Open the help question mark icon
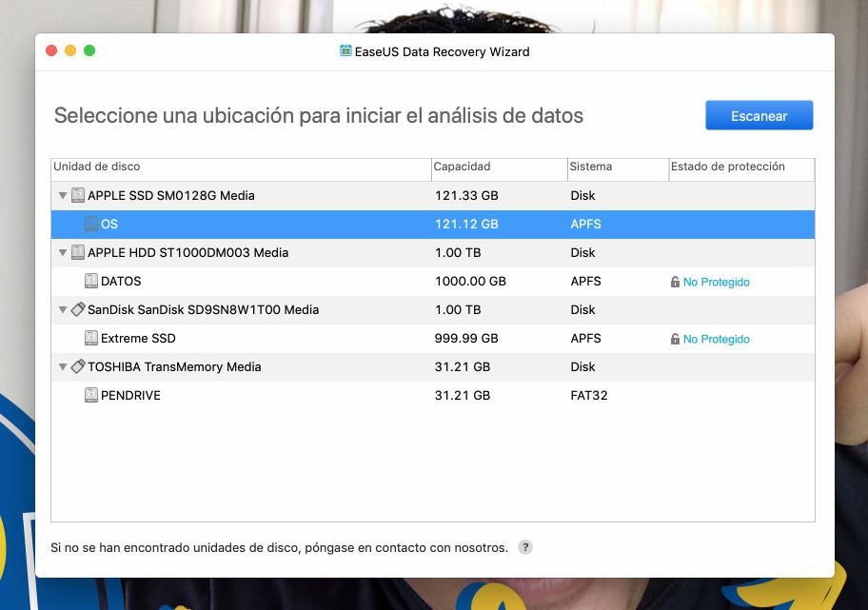The image size is (868, 610). 524,547
